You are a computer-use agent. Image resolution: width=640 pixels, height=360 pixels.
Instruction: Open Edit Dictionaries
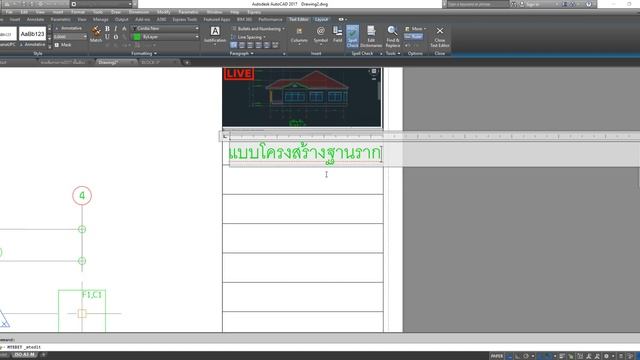(371, 36)
